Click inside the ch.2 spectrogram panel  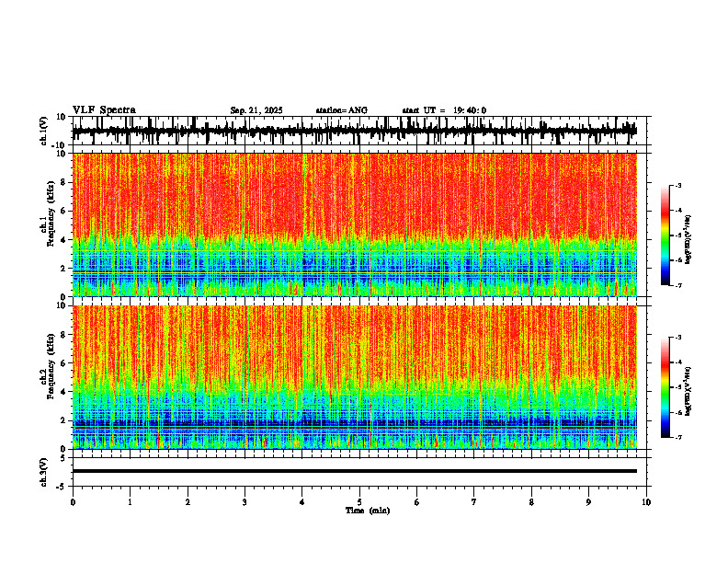coord(354,377)
